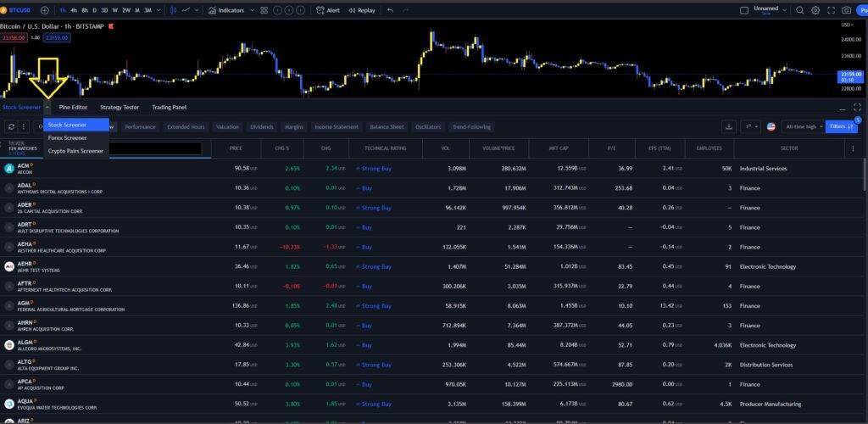Viewport: 868px width, 424px height.
Task: Change the country via US flag icon
Action: 771,126
